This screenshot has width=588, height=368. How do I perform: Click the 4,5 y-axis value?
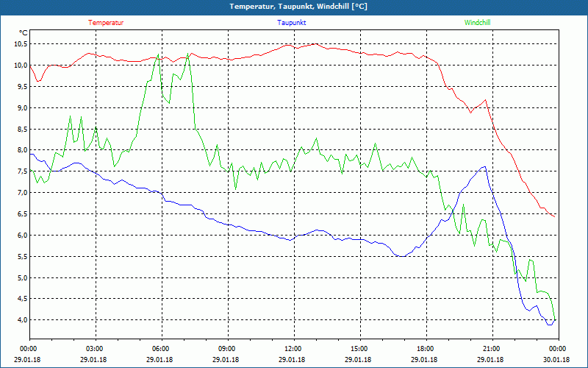pos(23,299)
